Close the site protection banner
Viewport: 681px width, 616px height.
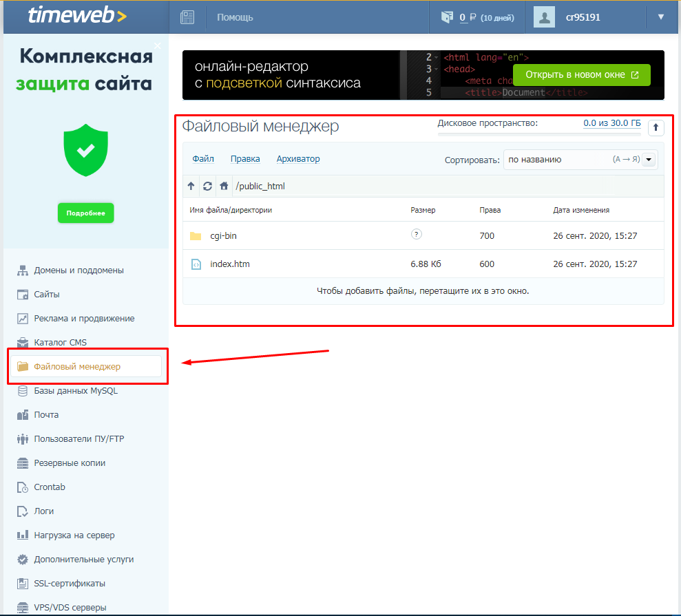click(158, 45)
